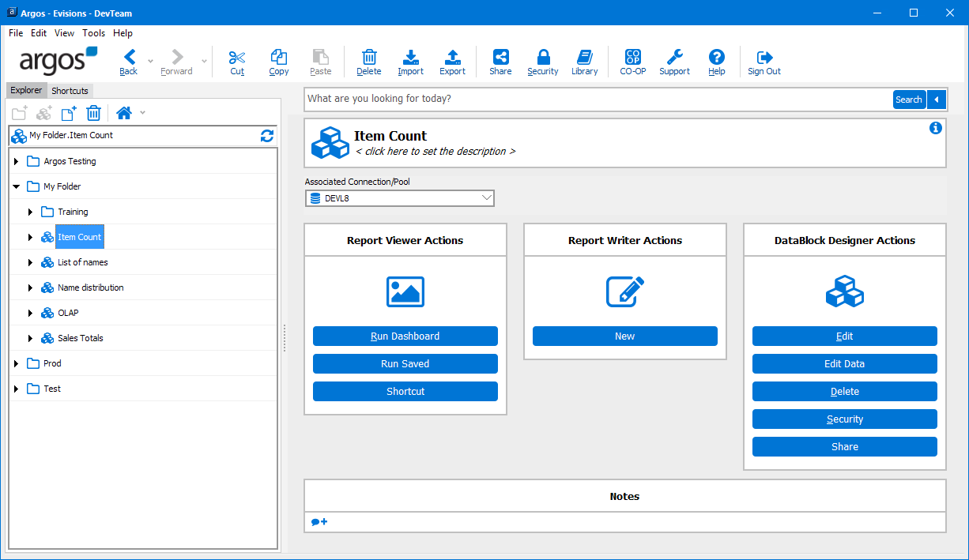The height and width of the screenshot is (560, 969).
Task: Click the Edit Data button
Action: pyautogui.click(x=845, y=364)
